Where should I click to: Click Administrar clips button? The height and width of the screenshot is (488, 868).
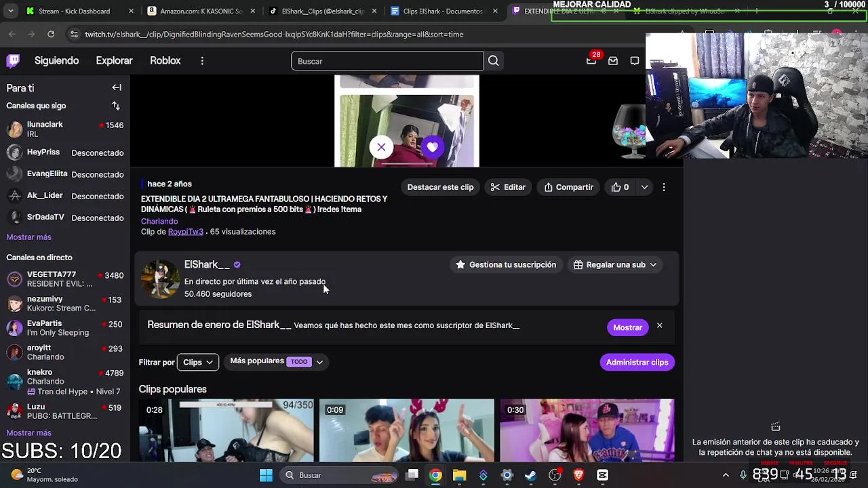637,362
